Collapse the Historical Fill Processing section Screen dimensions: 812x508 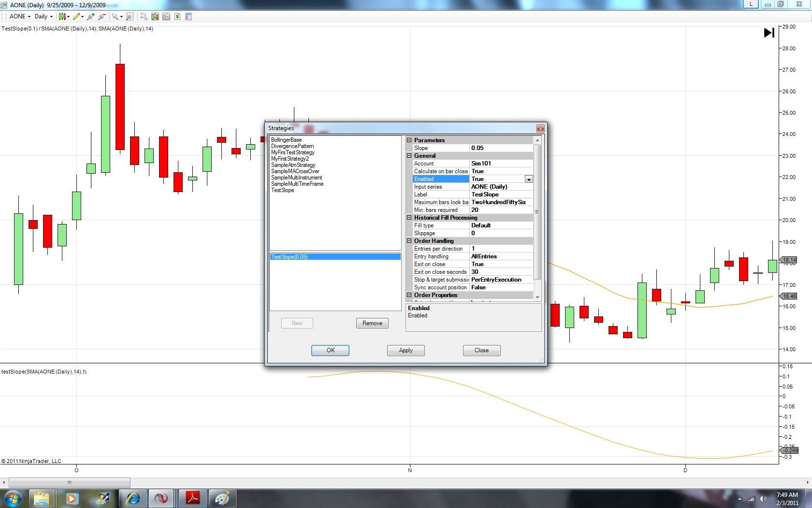(x=409, y=218)
